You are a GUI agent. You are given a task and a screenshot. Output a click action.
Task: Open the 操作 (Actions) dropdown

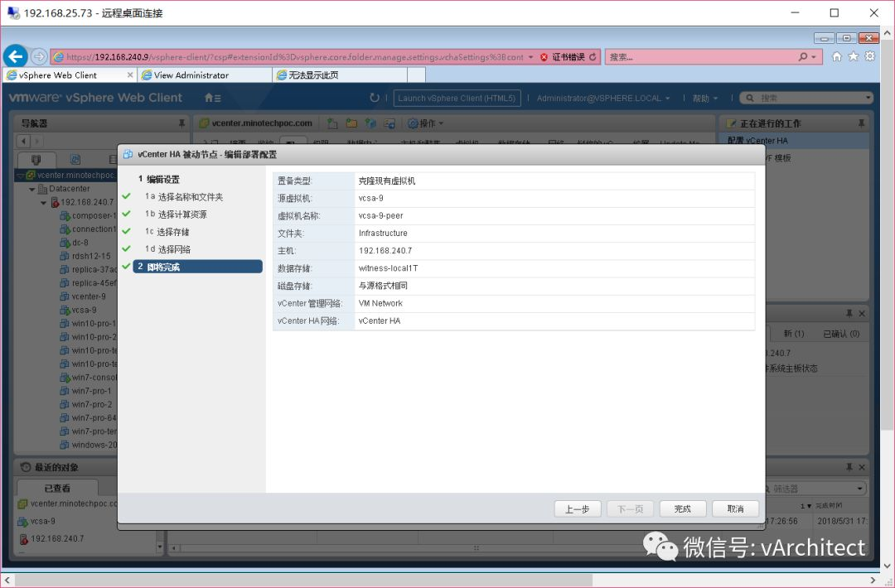coord(426,123)
